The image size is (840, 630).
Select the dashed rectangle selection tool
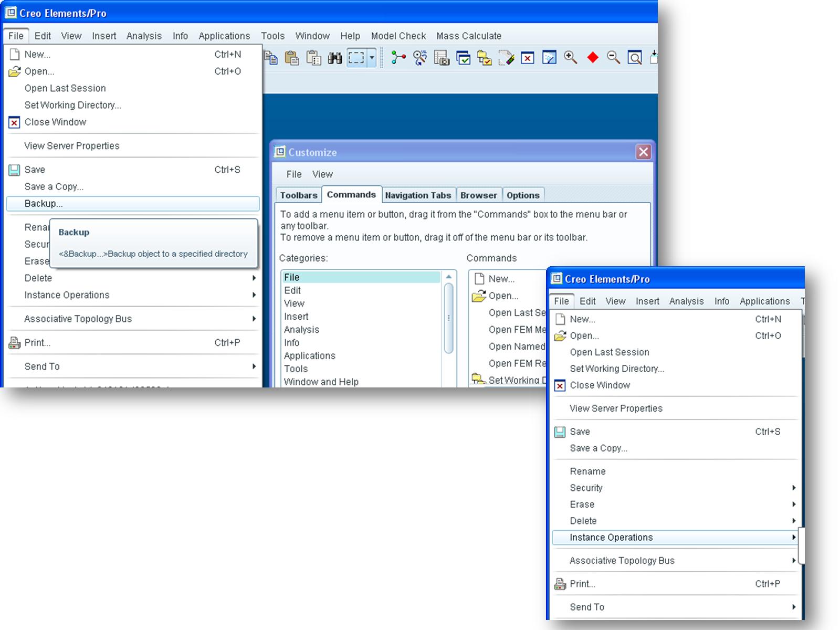tap(356, 57)
